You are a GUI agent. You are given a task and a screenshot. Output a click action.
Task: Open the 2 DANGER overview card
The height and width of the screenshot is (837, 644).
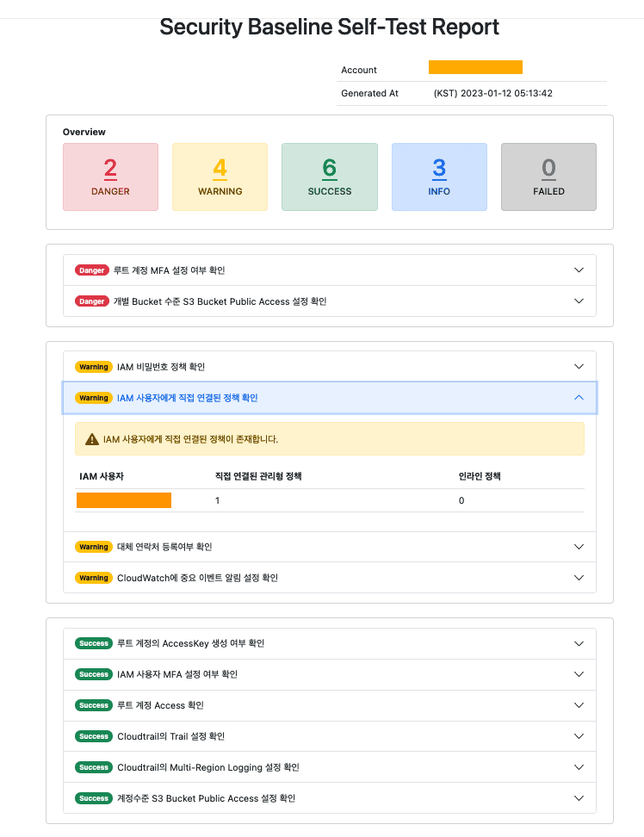pyautogui.click(x=110, y=177)
